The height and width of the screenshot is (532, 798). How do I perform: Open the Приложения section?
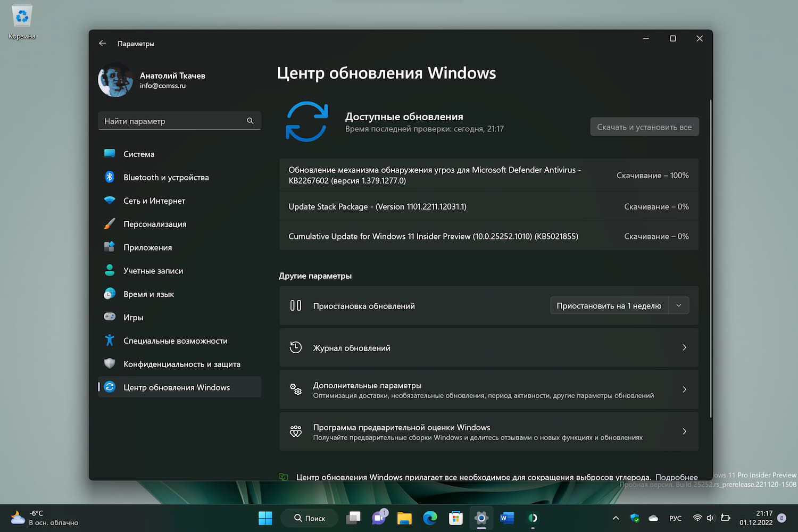tap(179, 247)
